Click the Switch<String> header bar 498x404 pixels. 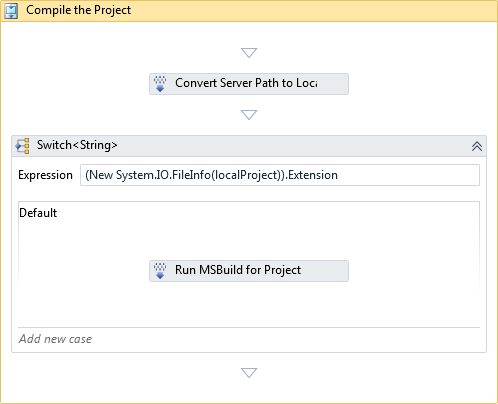[x=249, y=146]
